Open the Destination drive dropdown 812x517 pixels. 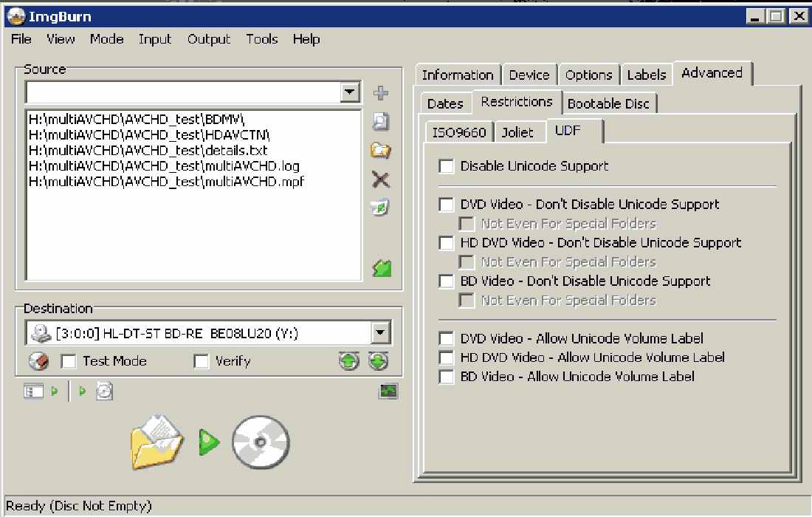(x=380, y=333)
